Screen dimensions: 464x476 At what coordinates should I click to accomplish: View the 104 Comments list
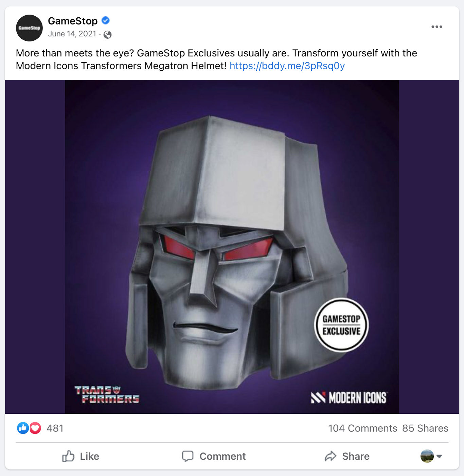click(362, 428)
